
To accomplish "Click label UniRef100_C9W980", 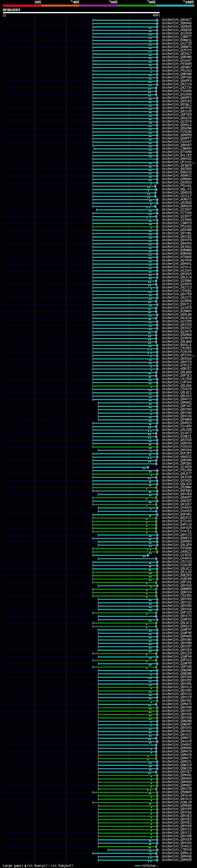I will [177, 149].
